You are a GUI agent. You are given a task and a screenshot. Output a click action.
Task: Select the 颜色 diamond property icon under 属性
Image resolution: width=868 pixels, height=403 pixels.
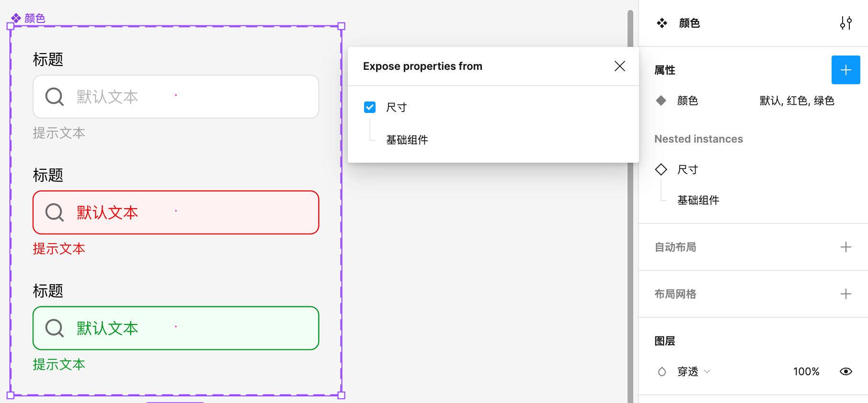662,101
